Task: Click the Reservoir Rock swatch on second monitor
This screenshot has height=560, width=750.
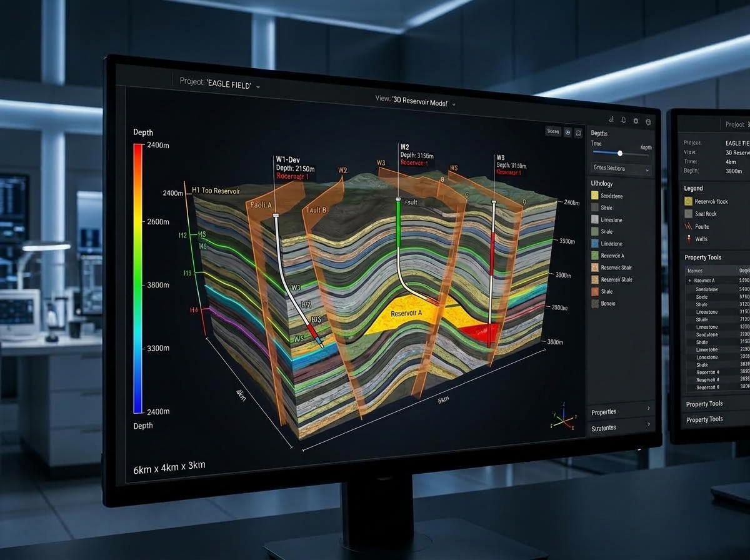Action: 689,201
